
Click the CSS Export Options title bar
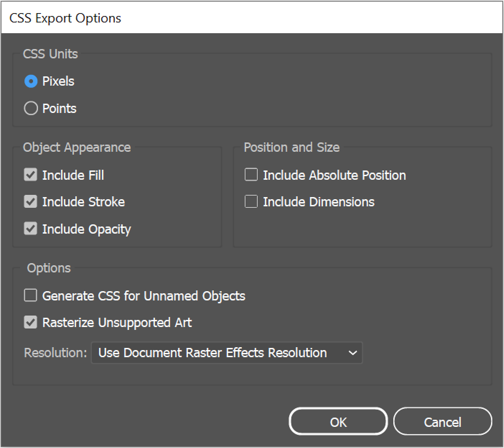pos(66,17)
